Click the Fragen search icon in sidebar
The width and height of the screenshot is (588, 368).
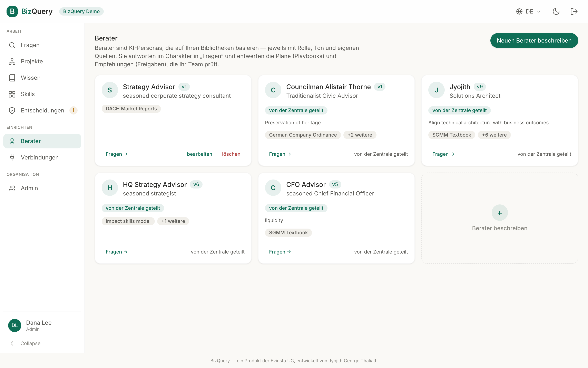[12, 45]
